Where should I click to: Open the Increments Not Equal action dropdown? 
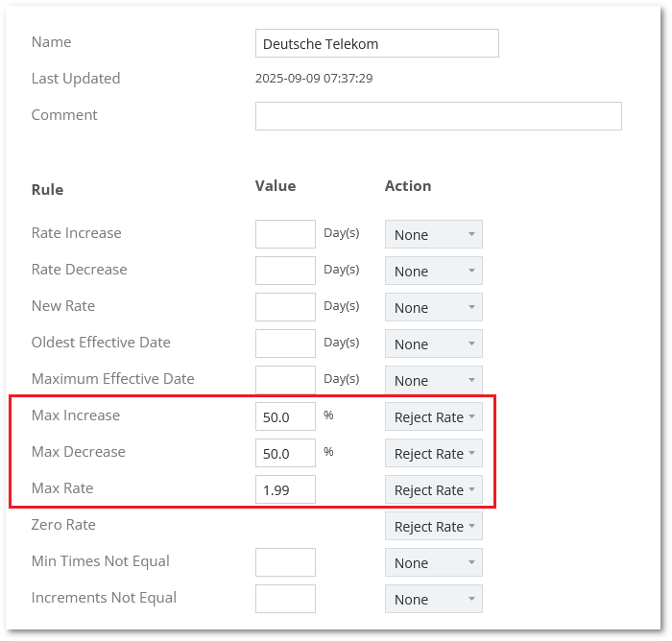tap(433, 599)
